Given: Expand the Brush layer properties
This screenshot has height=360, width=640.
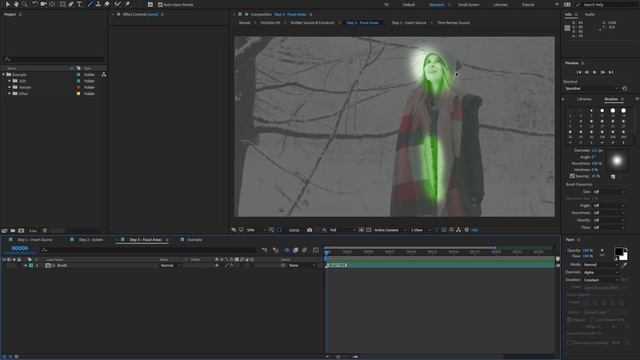Looking at the screenshot, I should 25,265.
